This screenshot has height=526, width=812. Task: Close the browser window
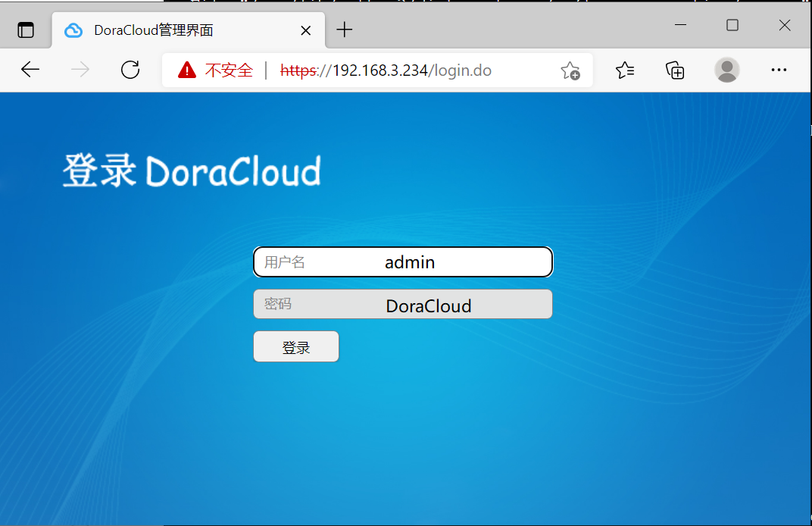(x=785, y=25)
